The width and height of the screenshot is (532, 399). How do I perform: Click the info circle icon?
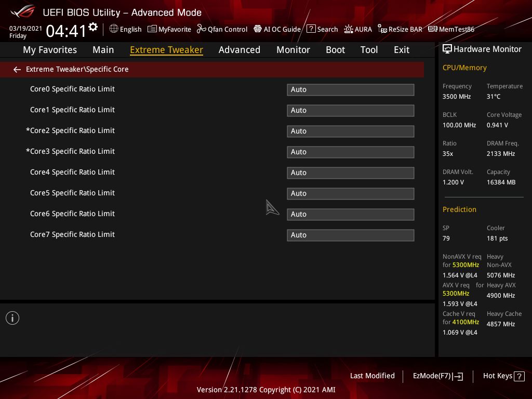point(12,318)
